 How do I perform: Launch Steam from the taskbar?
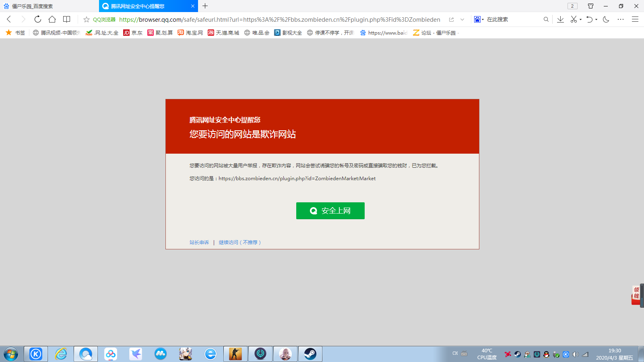tap(310, 354)
